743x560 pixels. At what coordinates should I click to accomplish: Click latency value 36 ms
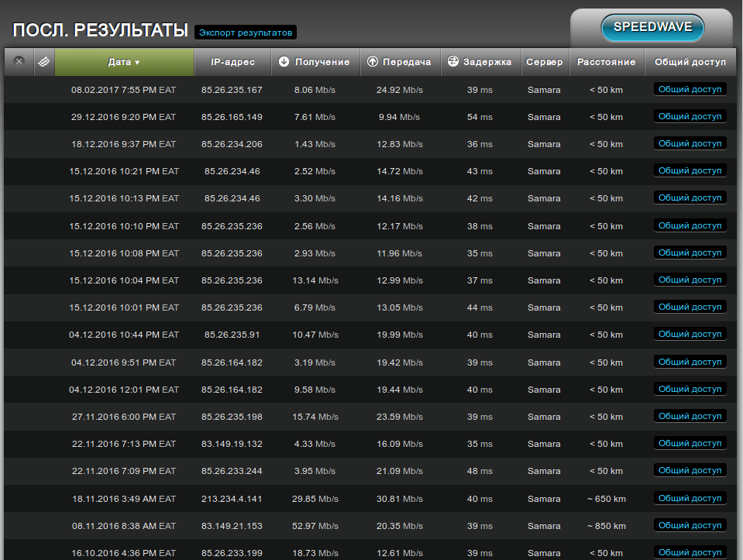coord(480,144)
